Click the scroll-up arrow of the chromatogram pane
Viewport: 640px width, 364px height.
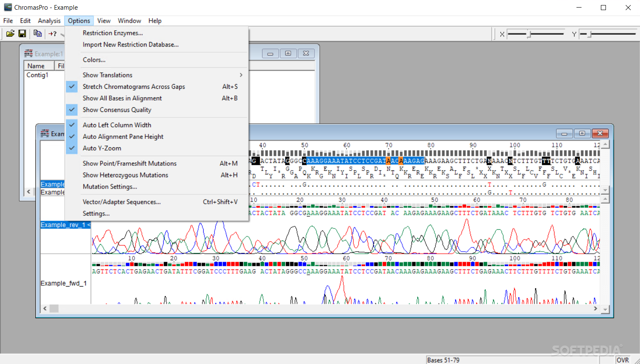point(605,199)
